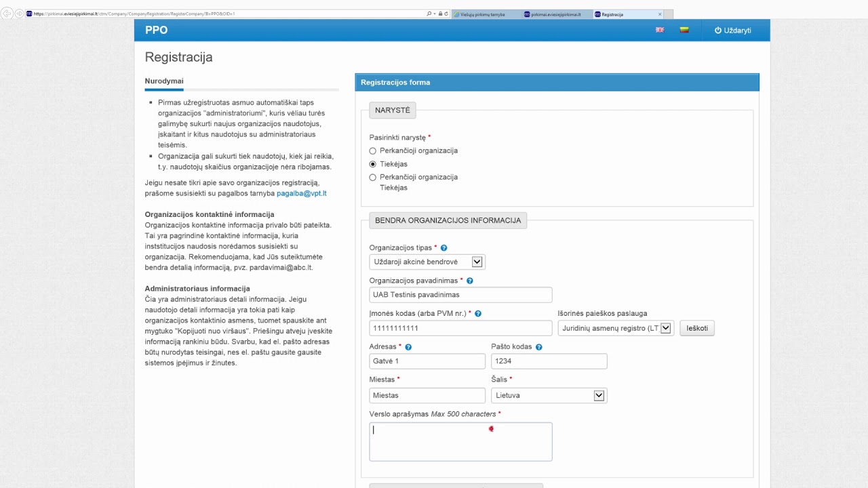Click the address bar refresh icon

pyautogui.click(x=446, y=14)
